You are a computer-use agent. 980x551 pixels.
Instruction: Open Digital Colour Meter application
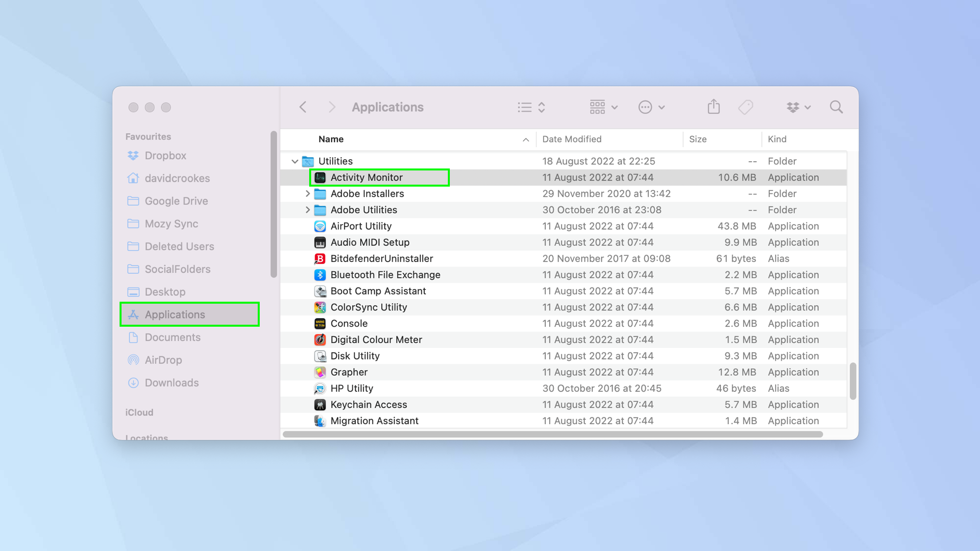point(376,339)
